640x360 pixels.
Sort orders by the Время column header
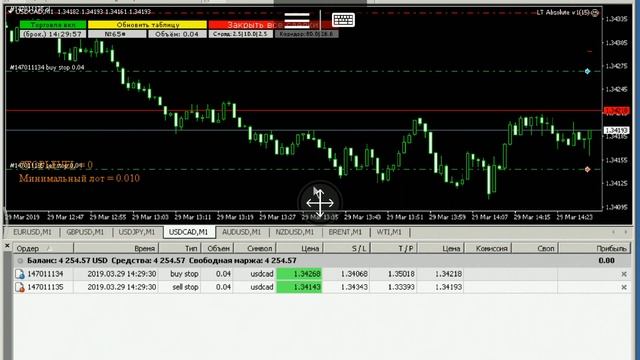click(116, 248)
